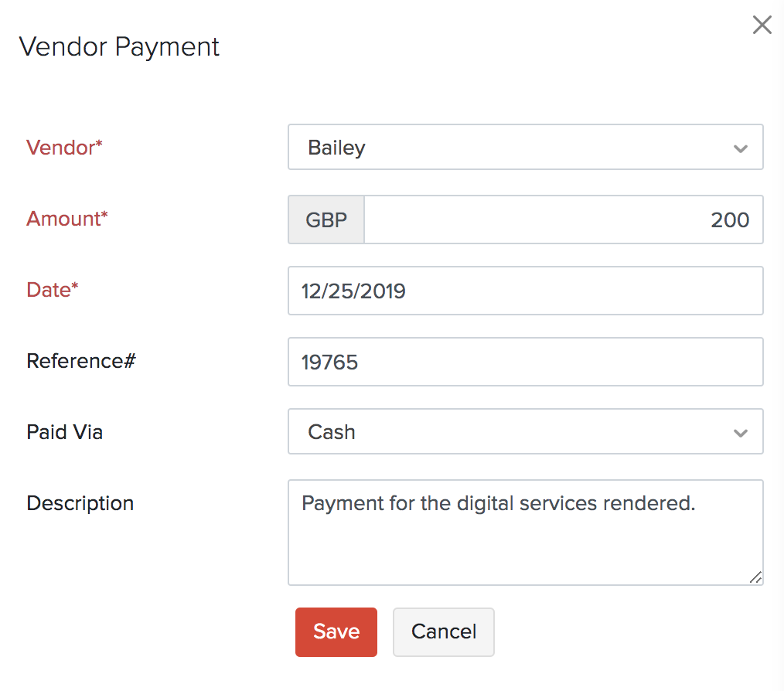Screen dimensions: 784x691
Task: Click the Reference# label text
Action: pyautogui.click(x=81, y=361)
